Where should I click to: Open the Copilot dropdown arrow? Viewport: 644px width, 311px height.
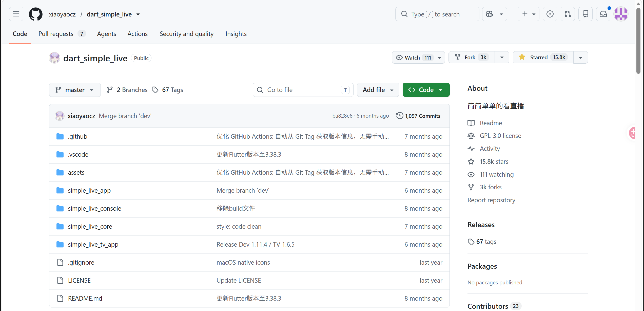pyautogui.click(x=501, y=14)
